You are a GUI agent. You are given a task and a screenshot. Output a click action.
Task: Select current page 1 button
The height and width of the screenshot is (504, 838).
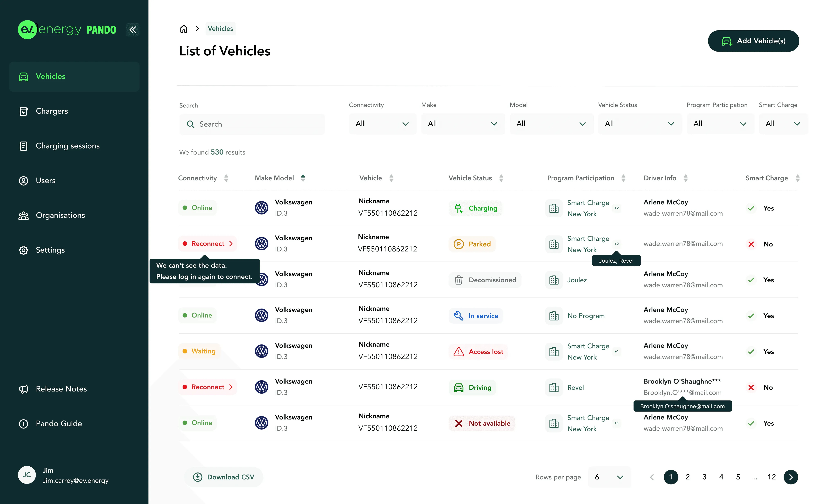tap(671, 477)
